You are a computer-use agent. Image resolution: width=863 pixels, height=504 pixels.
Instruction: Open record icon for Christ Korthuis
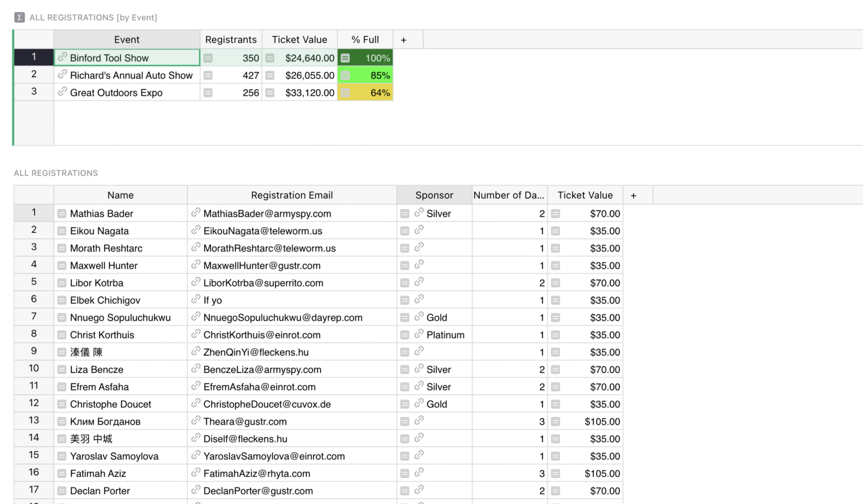62,335
